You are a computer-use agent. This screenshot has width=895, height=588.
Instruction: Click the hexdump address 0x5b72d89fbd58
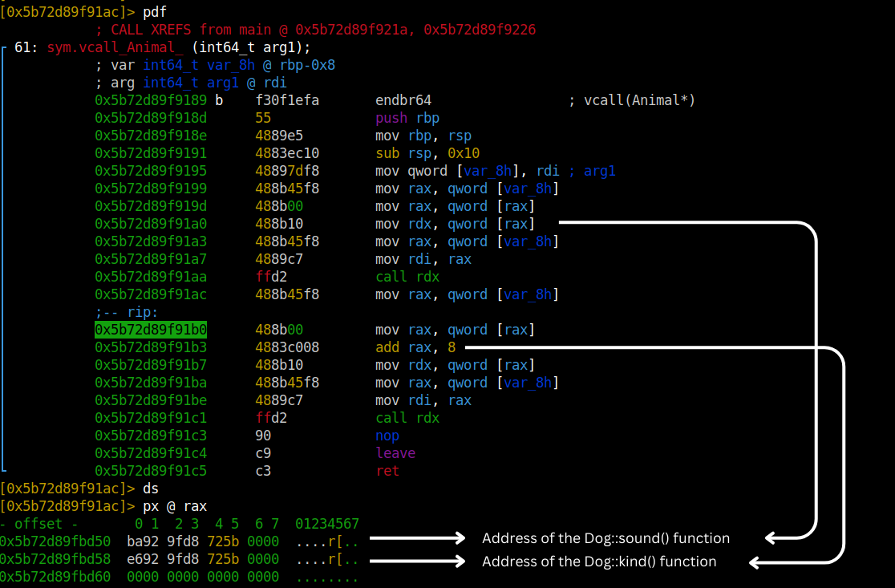55,559
